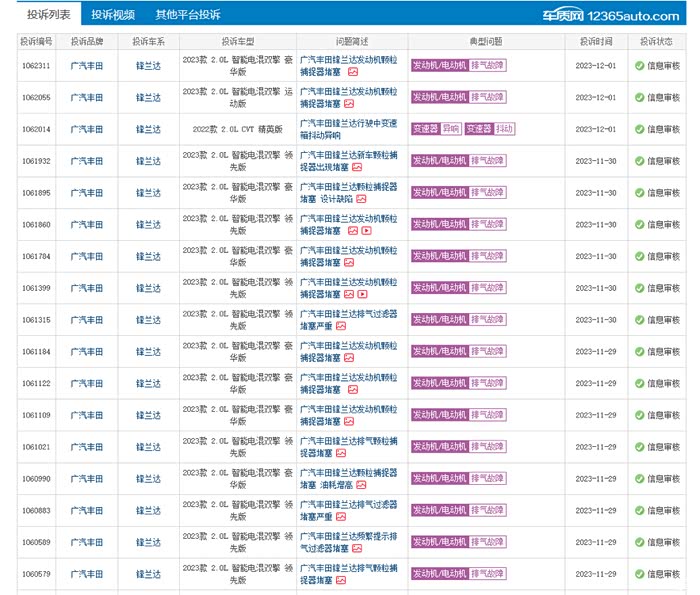Click 发动机/电动机 tag in row 1061184
The height and width of the screenshot is (595, 700).
(438, 352)
